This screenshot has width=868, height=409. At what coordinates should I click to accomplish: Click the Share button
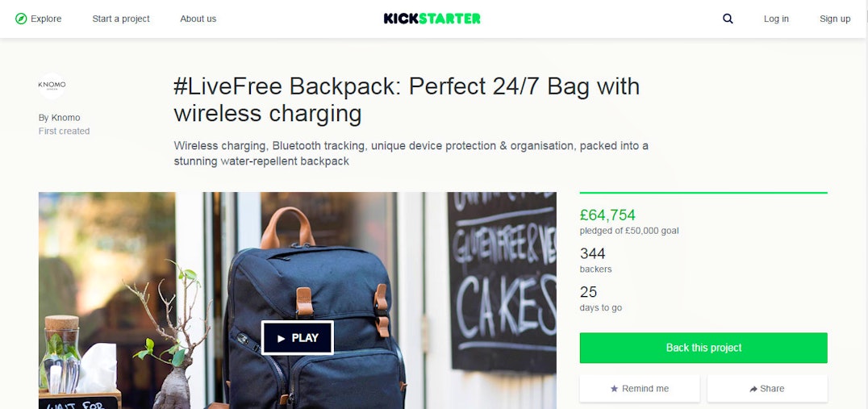coord(767,389)
